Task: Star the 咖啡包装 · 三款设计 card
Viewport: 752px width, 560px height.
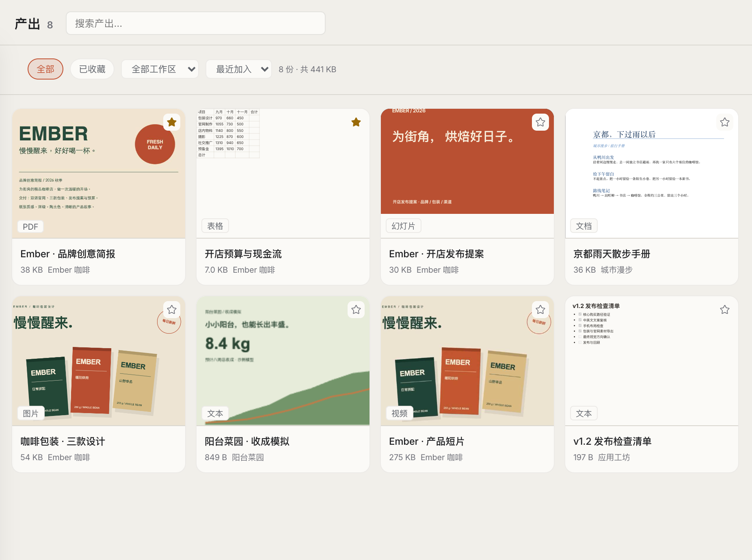Action: pos(172,310)
